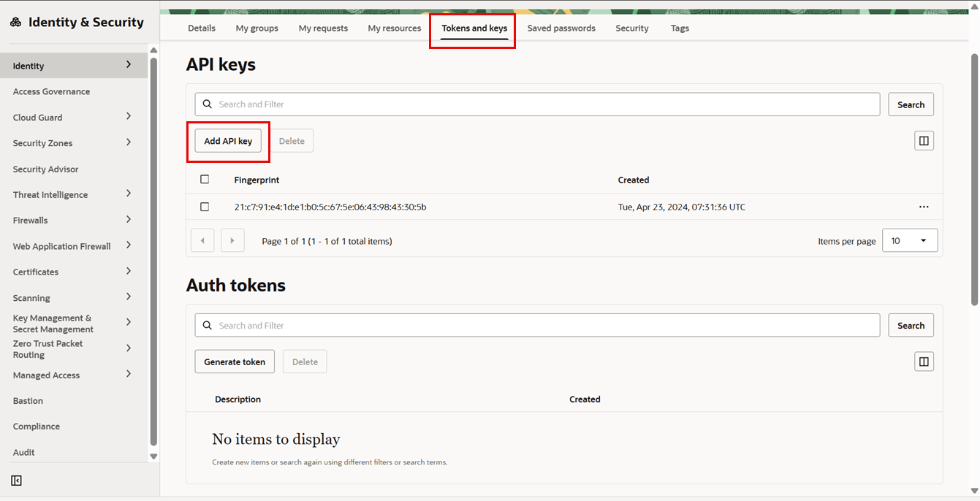Screen dimensions: 980x501
Task: Select all API keys with header checkbox
Action: click(205, 179)
